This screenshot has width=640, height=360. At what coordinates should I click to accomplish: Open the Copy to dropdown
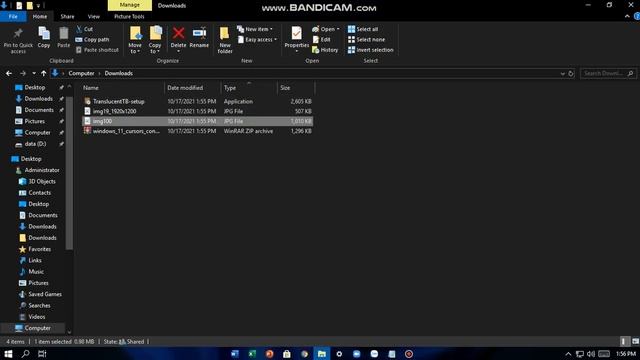pos(155,40)
